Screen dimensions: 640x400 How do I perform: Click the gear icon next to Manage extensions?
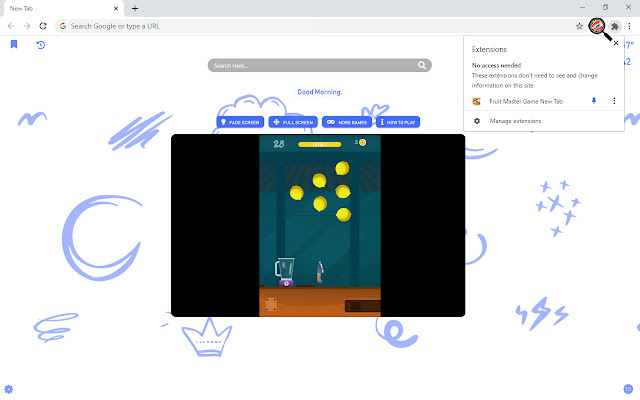tap(477, 121)
